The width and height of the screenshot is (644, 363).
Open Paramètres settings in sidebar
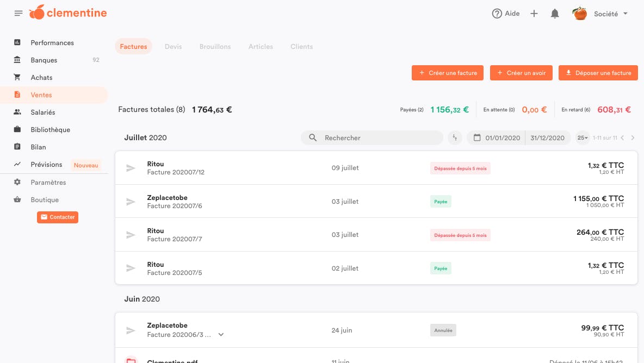[48, 183]
